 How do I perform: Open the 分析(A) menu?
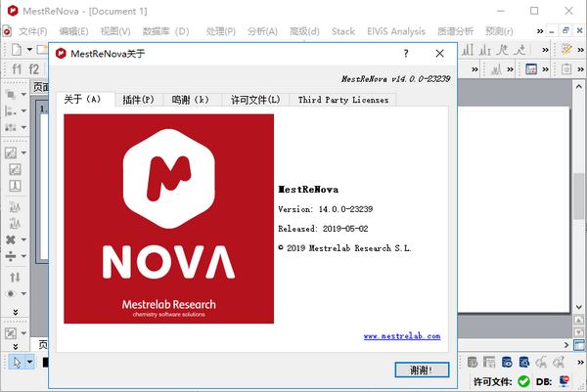click(x=262, y=31)
